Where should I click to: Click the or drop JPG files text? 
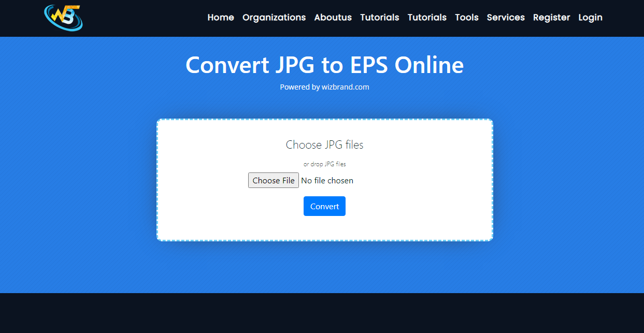click(x=324, y=164)
